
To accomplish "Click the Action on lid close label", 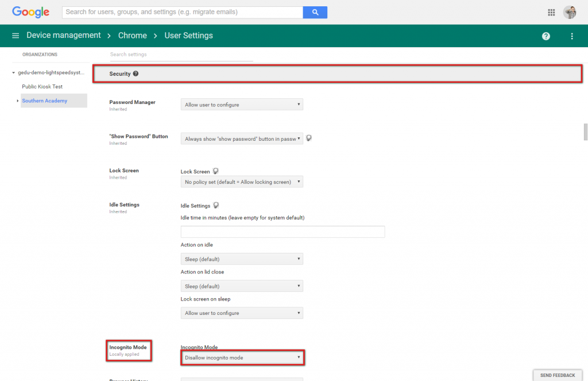I will point(202,272).
